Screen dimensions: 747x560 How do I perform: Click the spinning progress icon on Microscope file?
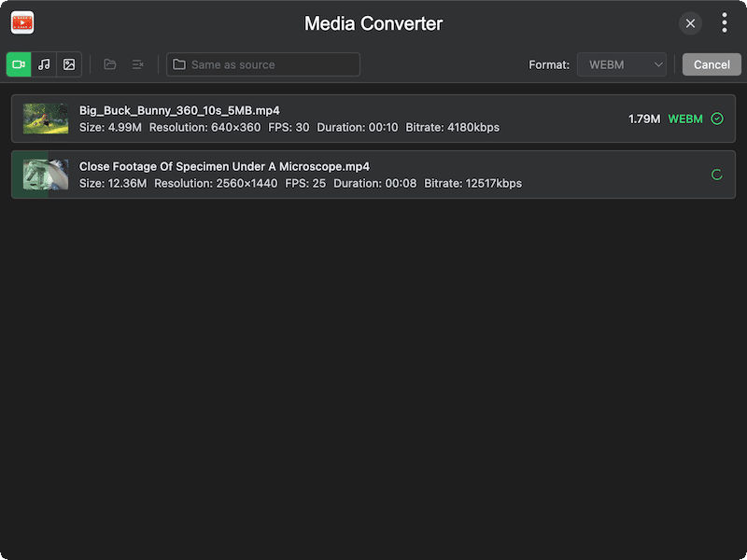coord(717,175)
